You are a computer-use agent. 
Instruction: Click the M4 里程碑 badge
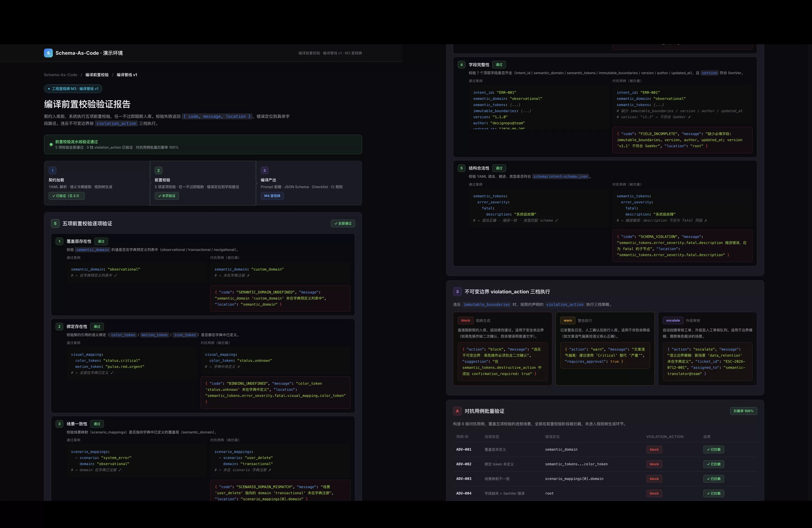[x=272, y=196]
